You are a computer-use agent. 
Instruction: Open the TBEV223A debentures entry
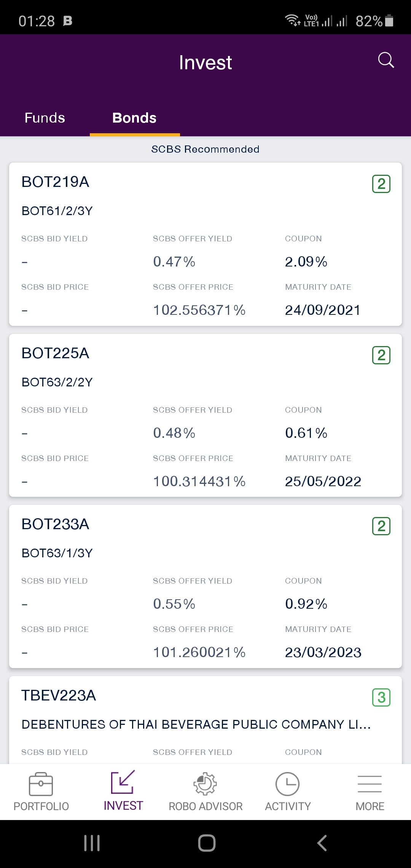click(196, 724)
